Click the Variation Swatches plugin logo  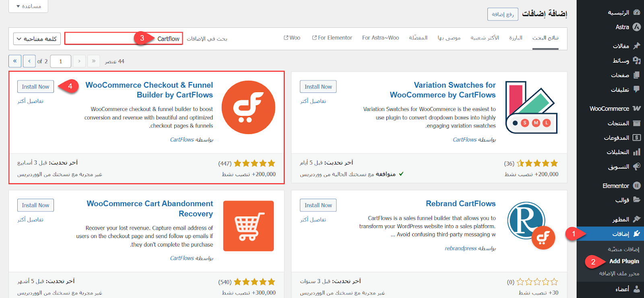(x=531, y=107)
